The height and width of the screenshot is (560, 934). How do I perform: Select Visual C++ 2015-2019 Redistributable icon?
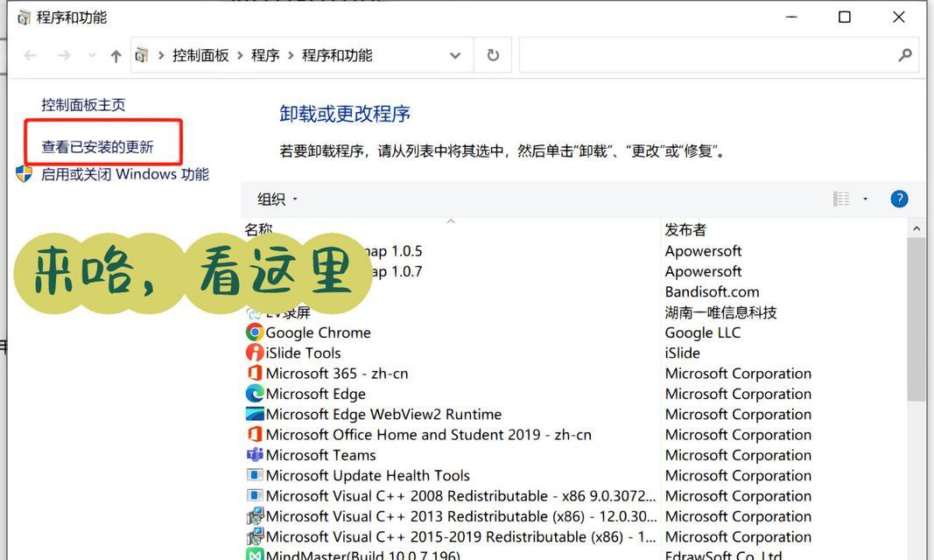255,536
